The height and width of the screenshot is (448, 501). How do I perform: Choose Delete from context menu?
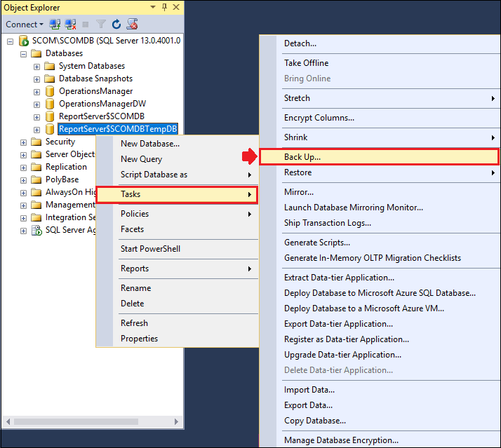click(178, 304)
